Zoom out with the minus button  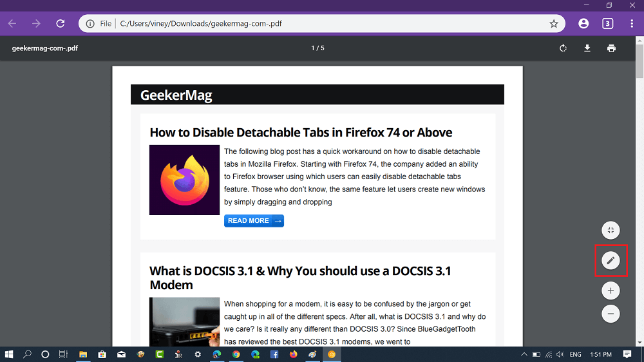[611, 314]
